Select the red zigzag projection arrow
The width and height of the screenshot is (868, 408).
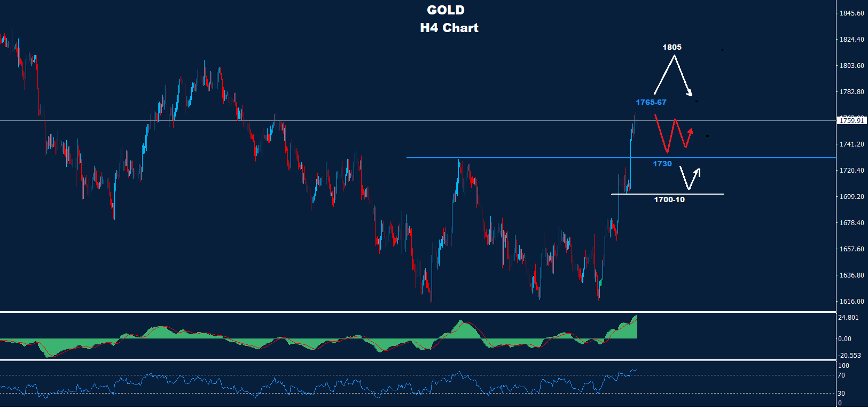pos(673,134)
